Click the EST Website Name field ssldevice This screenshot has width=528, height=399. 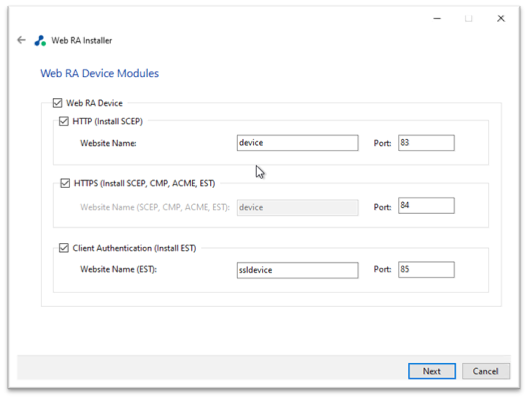tap(297, 270)
